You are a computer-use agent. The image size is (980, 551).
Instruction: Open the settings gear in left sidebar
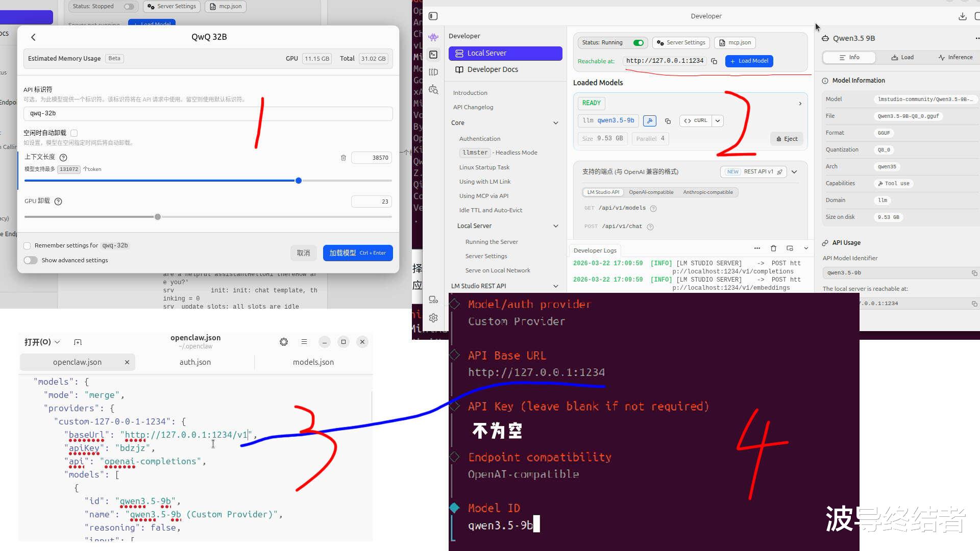click(433, 318)
